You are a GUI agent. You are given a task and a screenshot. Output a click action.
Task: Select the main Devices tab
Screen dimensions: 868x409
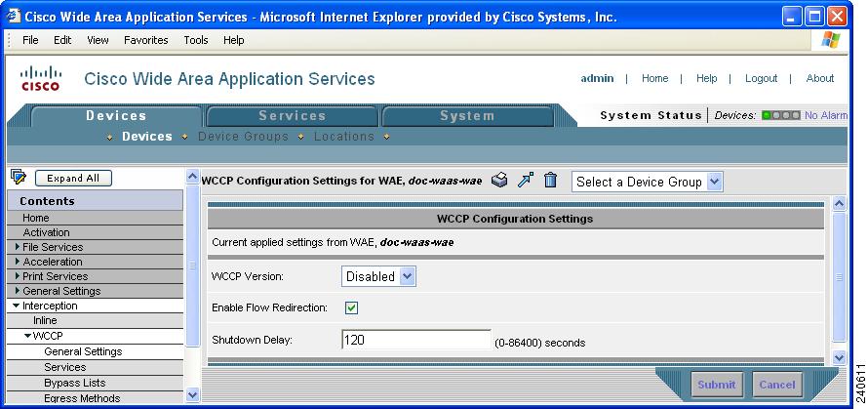(116, 116)
